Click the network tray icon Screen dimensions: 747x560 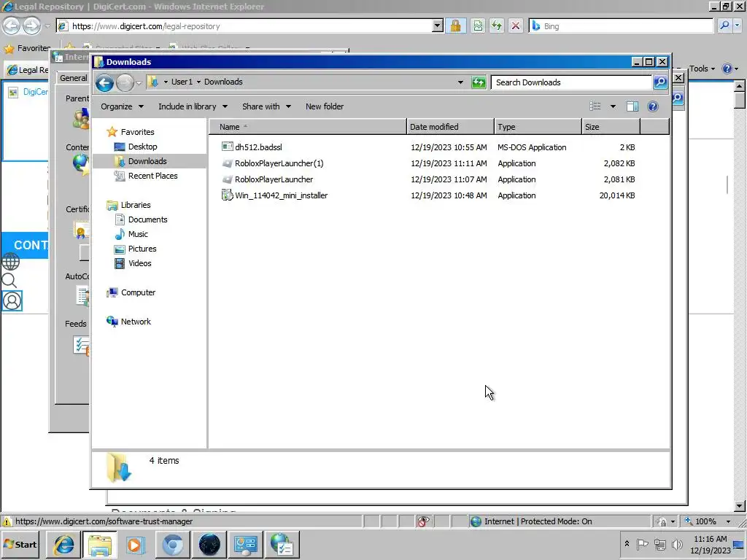pyautogui.click(x=659, y=544)
